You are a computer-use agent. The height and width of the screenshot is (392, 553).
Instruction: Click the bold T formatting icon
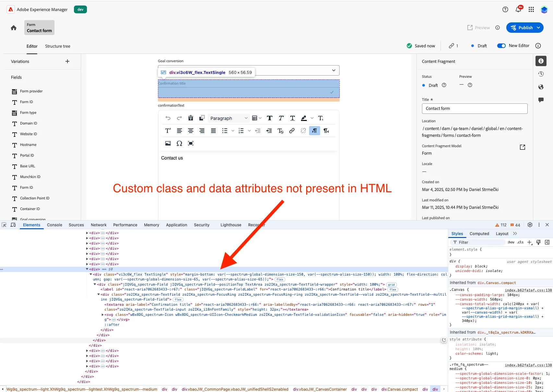point(270,118)
